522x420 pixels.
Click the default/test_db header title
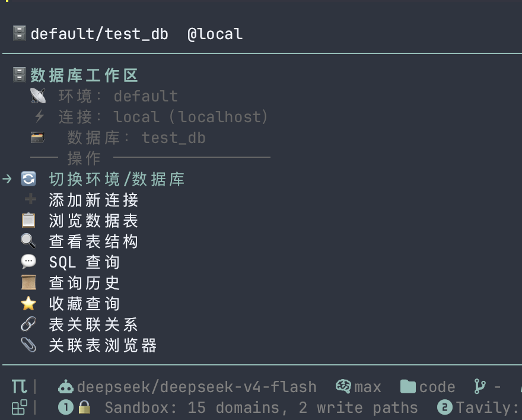click(x=100, y=34)
